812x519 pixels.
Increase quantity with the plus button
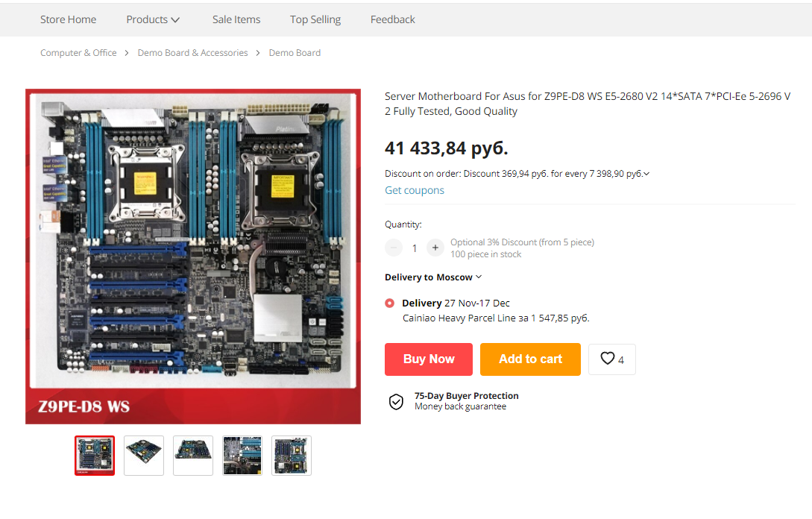(x=435, y=248)
